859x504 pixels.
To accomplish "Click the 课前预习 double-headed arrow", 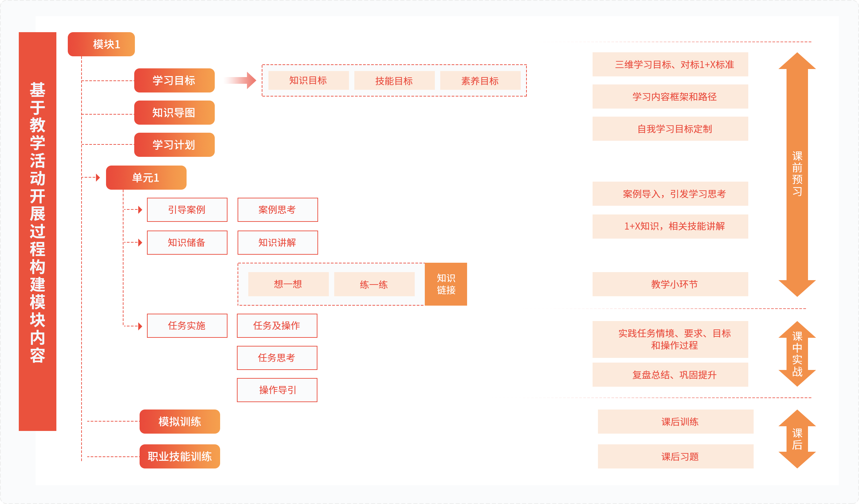I will (x=797, y=174).
